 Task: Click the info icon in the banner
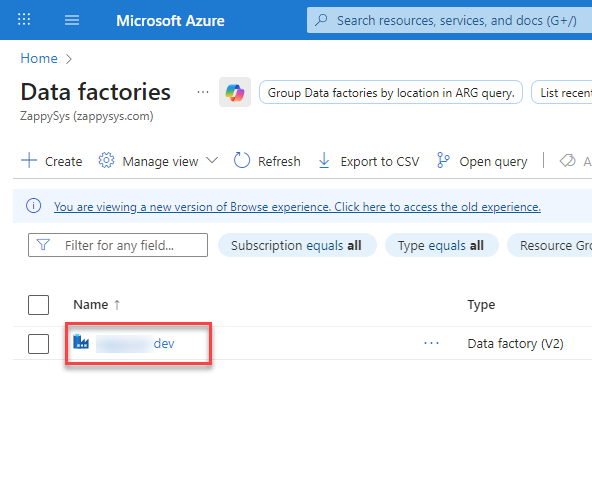(x=34, y=206)
